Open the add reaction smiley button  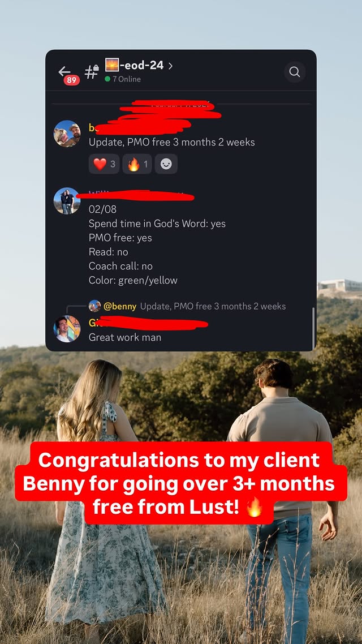coord(166,164)
